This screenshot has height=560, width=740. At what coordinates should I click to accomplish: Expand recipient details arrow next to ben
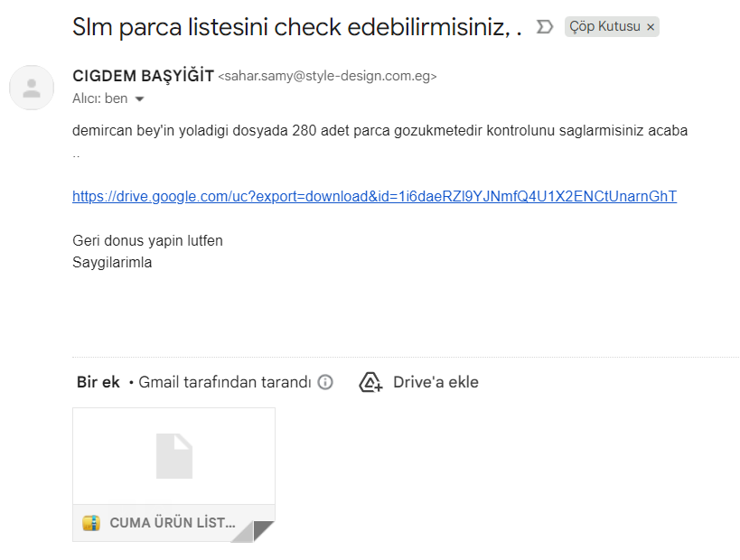(139, 99)
